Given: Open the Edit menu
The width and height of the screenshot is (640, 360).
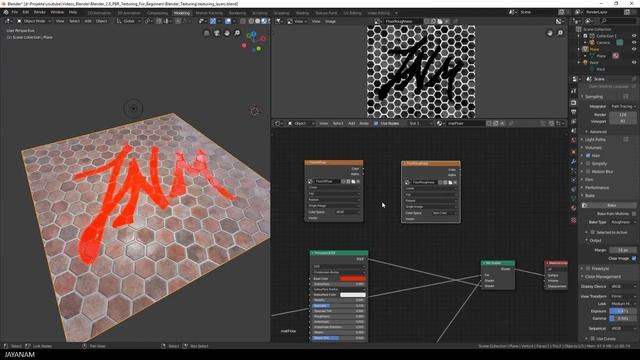Looking at the screenshot, I should pyautogui.click(x=26, y=13).
